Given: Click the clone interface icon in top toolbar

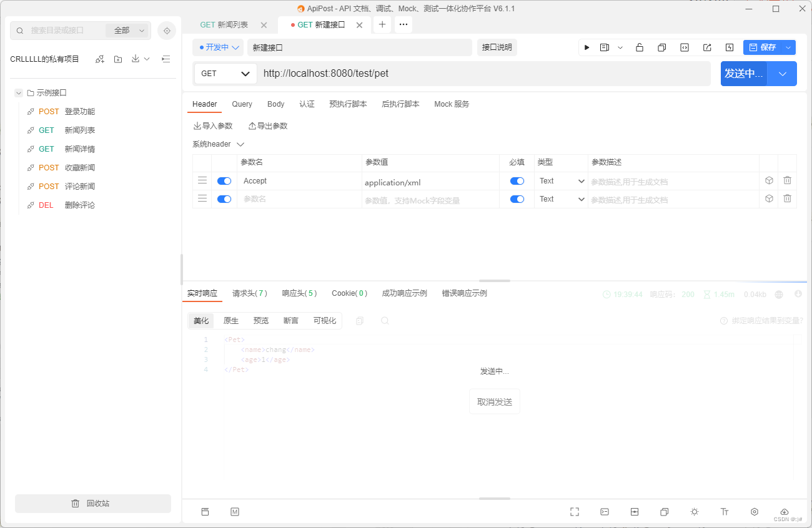Looking at the screenshot, I should click(661, 47).
